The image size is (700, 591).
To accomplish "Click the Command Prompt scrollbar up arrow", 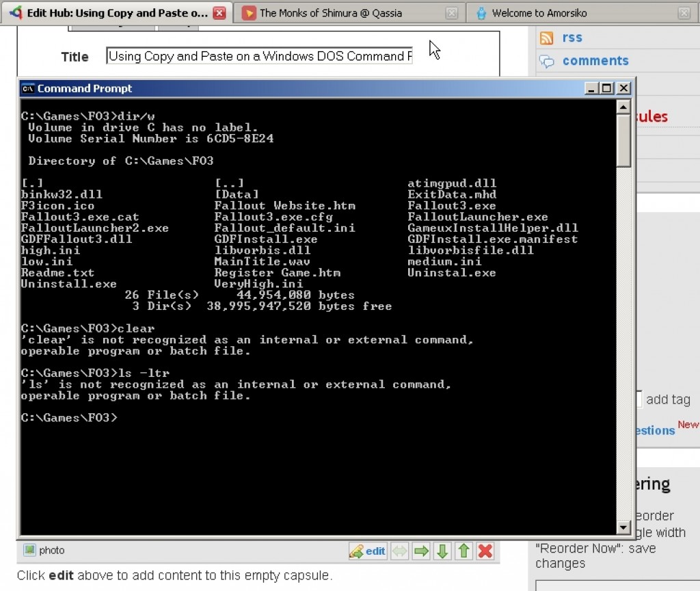I will click(623, 107).
